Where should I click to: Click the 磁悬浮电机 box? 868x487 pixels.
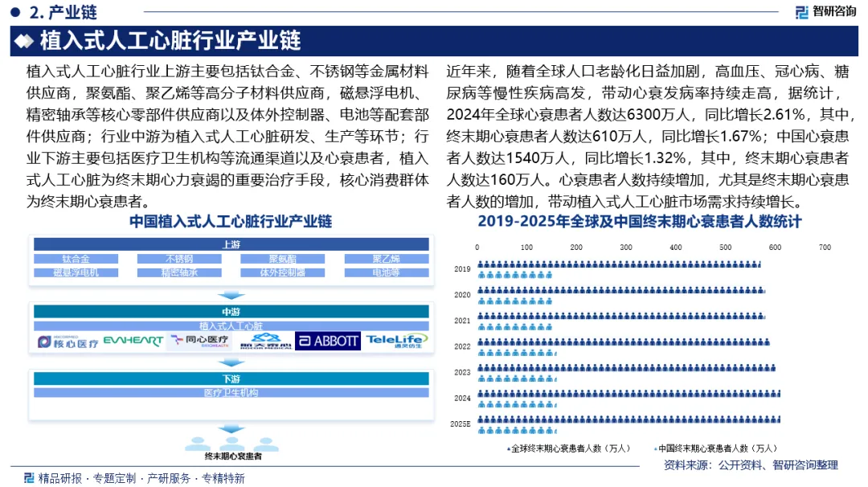pyautogui.click(x=76, y=272)
